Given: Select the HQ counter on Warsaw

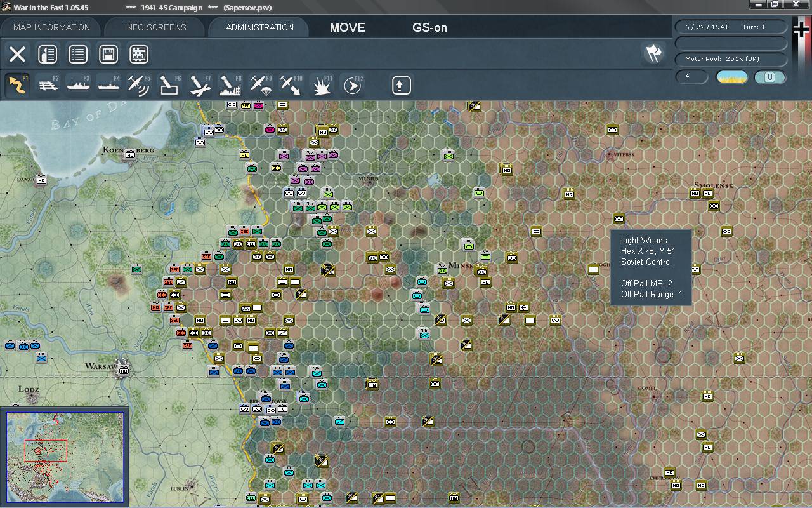Looking at the screenshot, I should [124, 370].
